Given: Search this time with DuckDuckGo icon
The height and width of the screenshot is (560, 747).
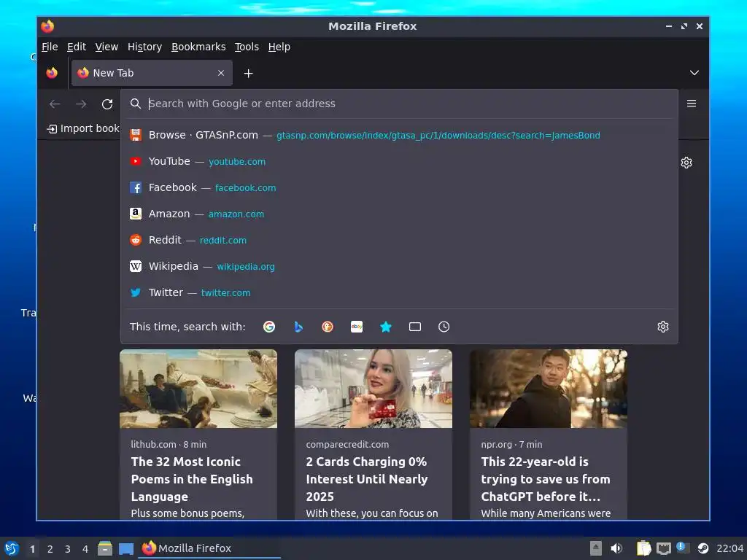Looking at the screenshot, I should [328, 327].
